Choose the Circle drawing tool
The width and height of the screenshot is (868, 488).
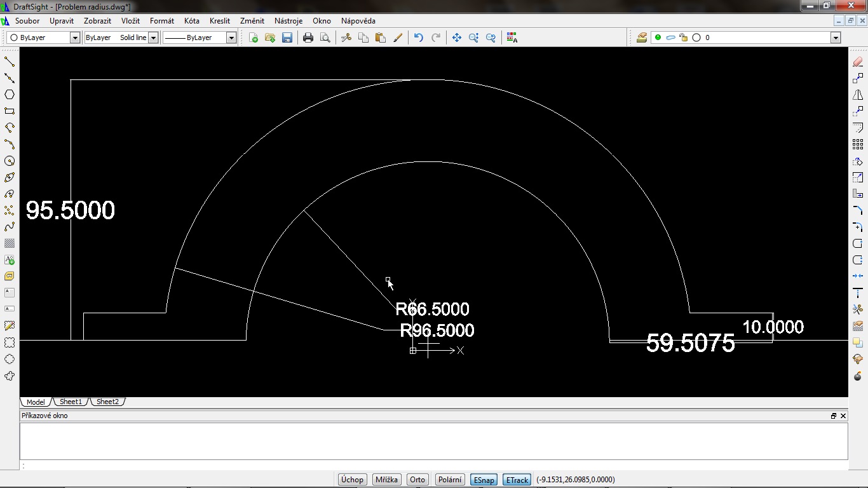(10, 161)
